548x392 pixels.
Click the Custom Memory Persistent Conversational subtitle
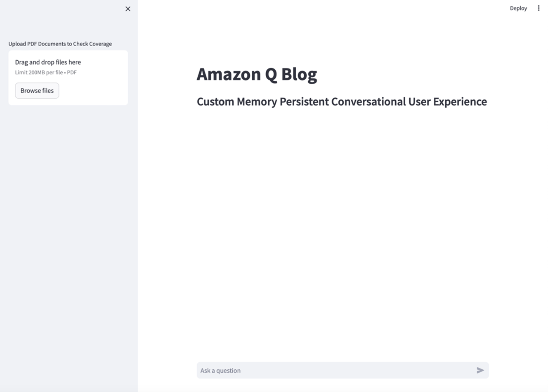[342, 102]
